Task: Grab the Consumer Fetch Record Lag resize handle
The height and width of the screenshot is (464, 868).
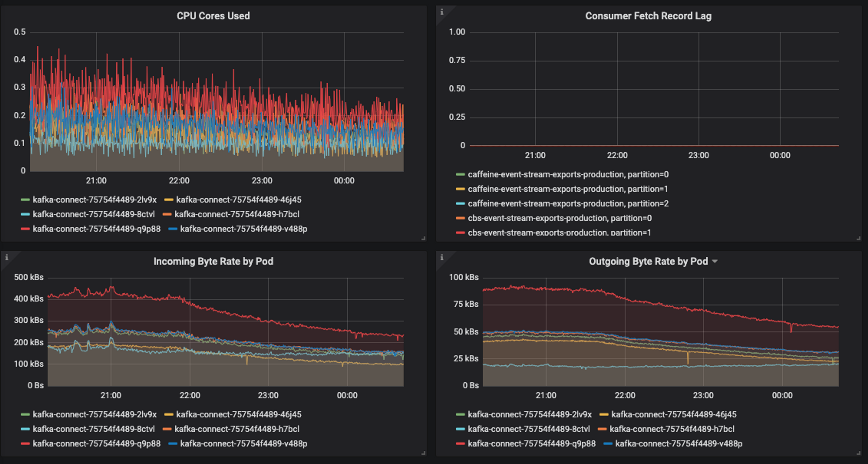Action: (858, 238)
